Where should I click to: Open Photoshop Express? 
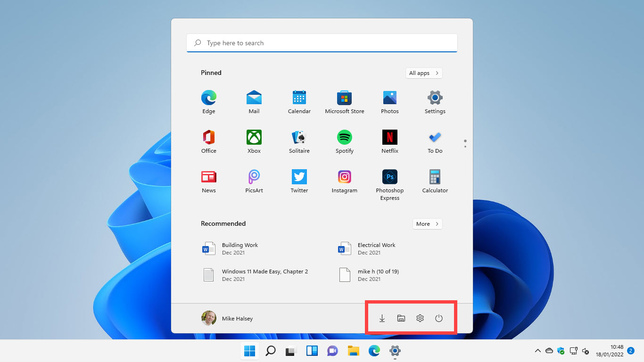click(x=390, y=185)
